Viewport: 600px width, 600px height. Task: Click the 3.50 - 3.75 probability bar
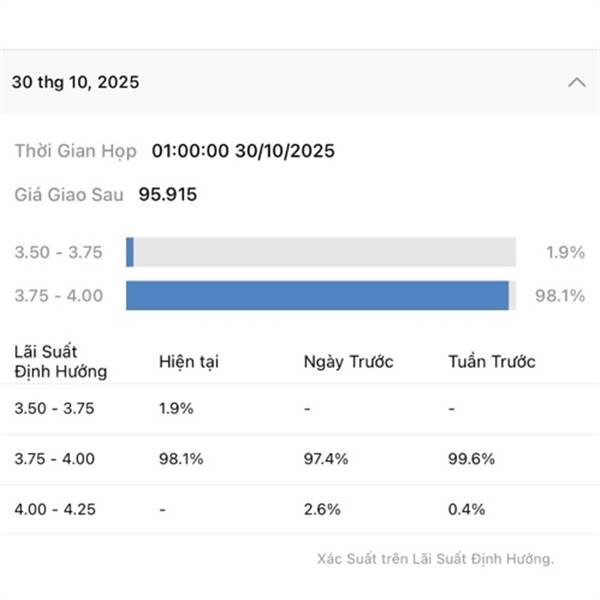pyautogui.click(x=320, y=252)
